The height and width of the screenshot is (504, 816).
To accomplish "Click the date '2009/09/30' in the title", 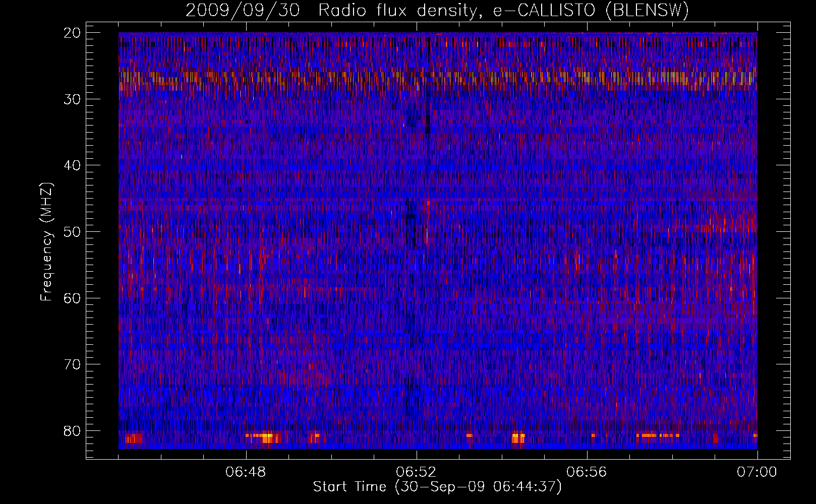I will [243, 10].
